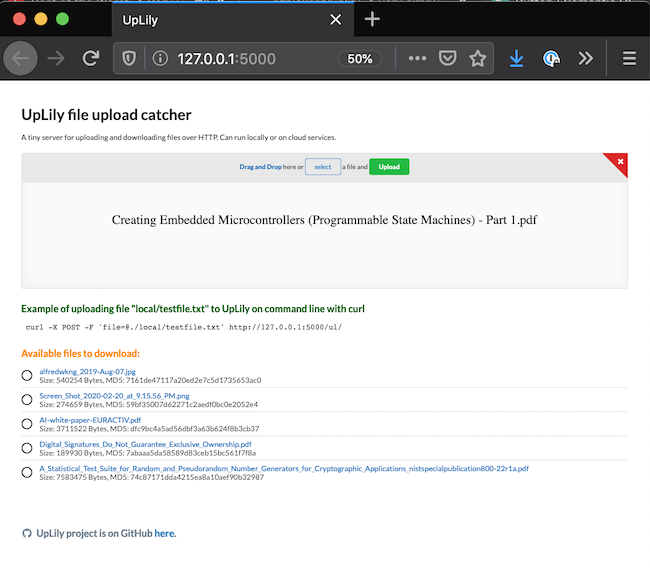Select radio for Digital_Signatures pdf file
650x573 pixels.
[27, 448]
